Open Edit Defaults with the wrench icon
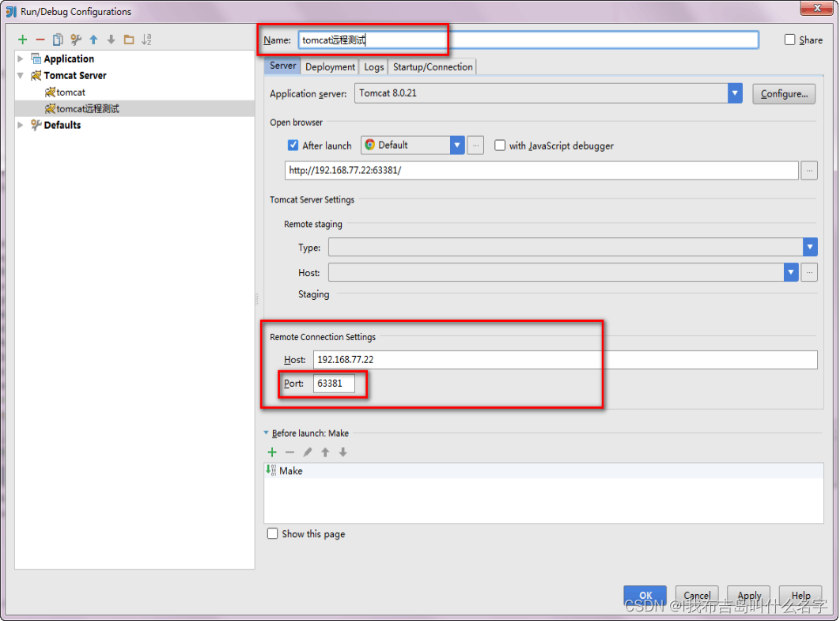The height and width of the screenshot is (621, 840). (x=75, y=38)
